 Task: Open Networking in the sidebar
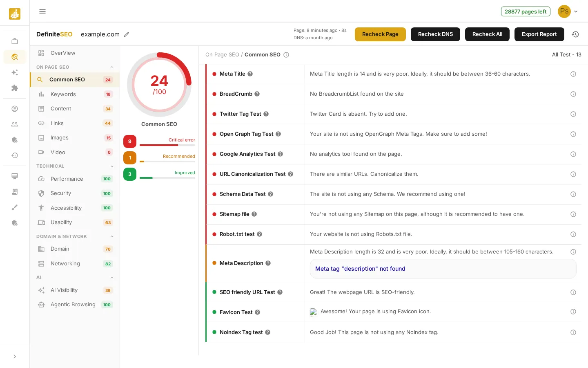coord(75,264)
